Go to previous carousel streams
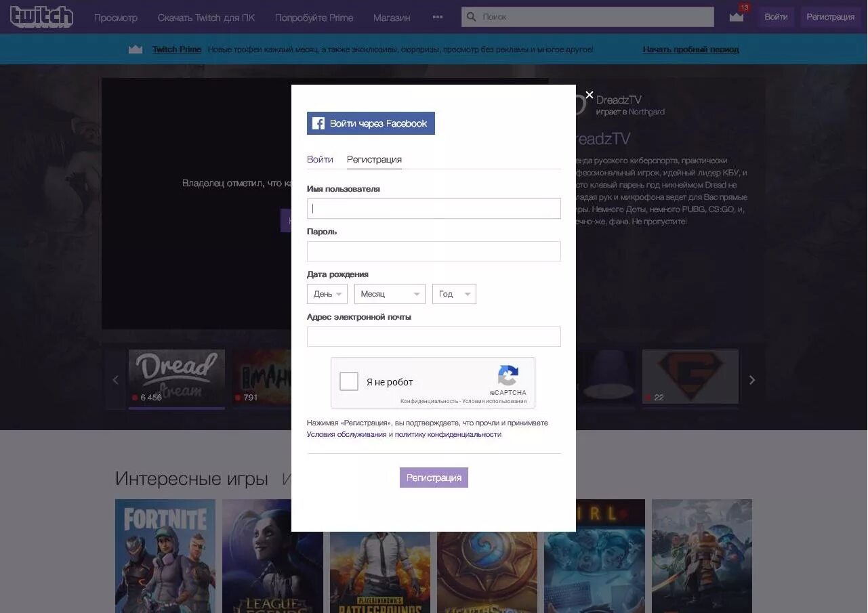This screenshot has height=613, width=868. point(115,380)
